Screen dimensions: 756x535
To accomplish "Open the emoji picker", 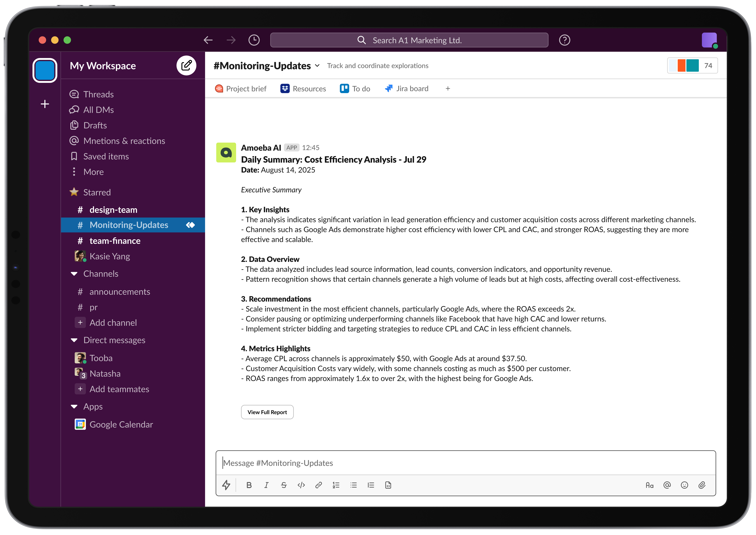I will pos(684,485).
